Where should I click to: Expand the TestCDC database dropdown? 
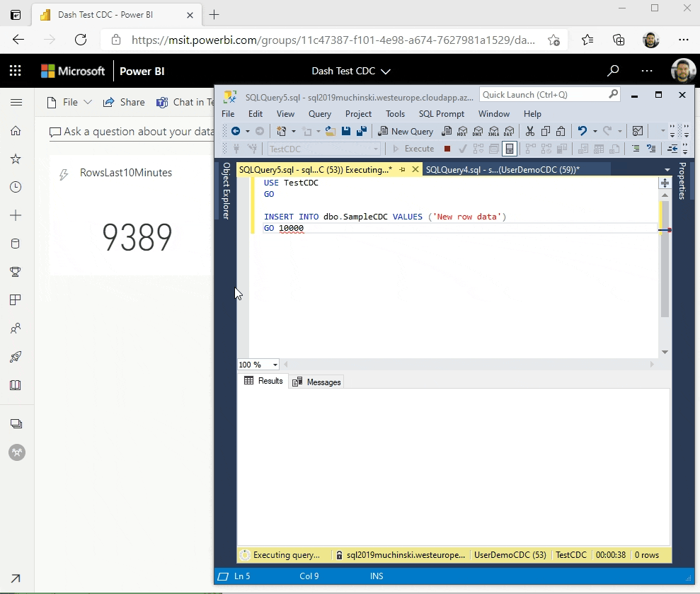(x=376, y=149)
